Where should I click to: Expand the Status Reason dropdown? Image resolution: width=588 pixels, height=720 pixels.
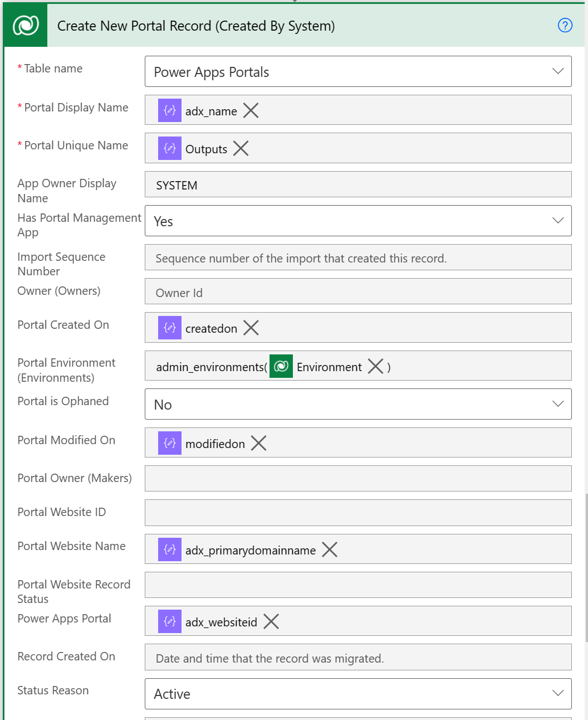coord(557,694)
